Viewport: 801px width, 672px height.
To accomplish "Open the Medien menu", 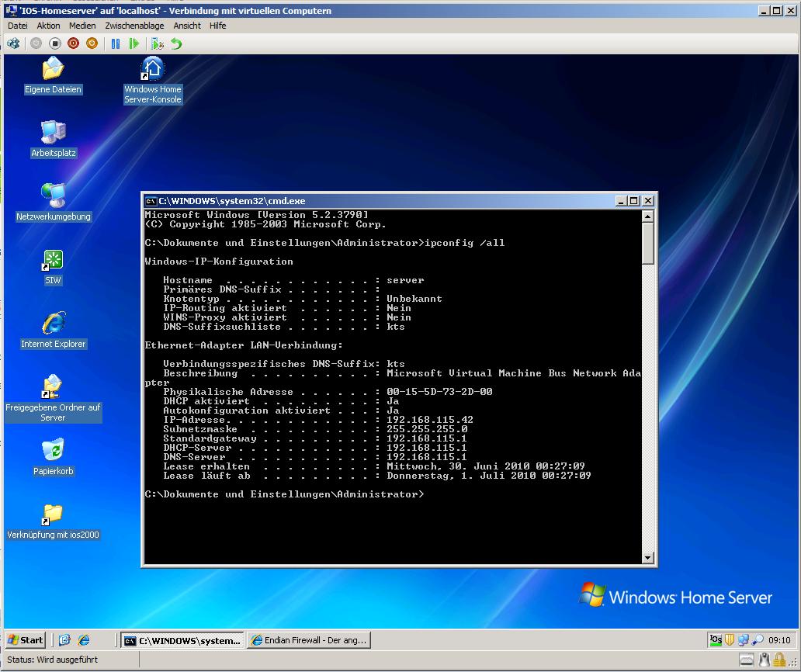I will point(82,26).
